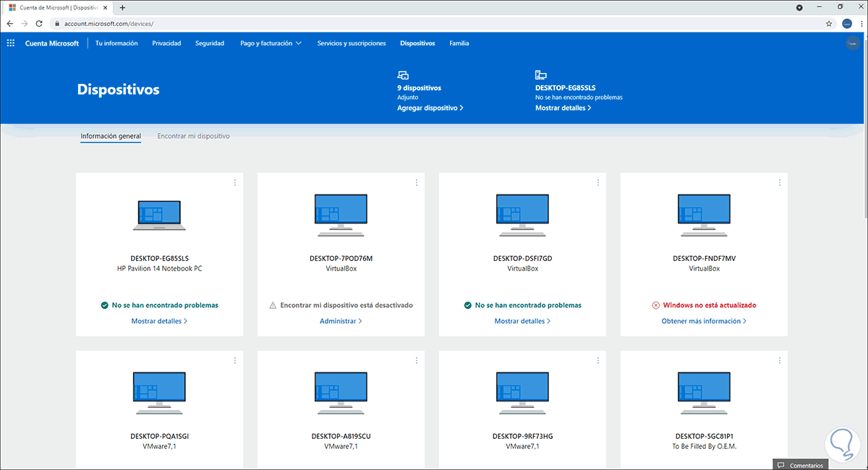
Task: Click Agregar dispositivo link
Action: pos(430,108)
